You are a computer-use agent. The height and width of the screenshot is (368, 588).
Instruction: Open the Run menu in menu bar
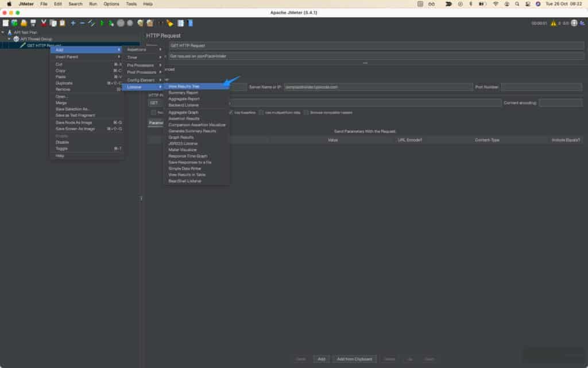93,4
